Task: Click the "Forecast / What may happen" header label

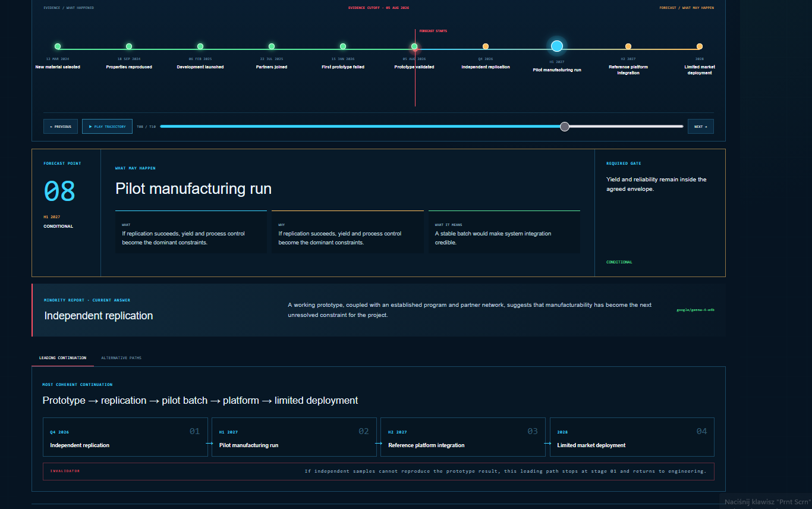Action: (x=687, y=8)
